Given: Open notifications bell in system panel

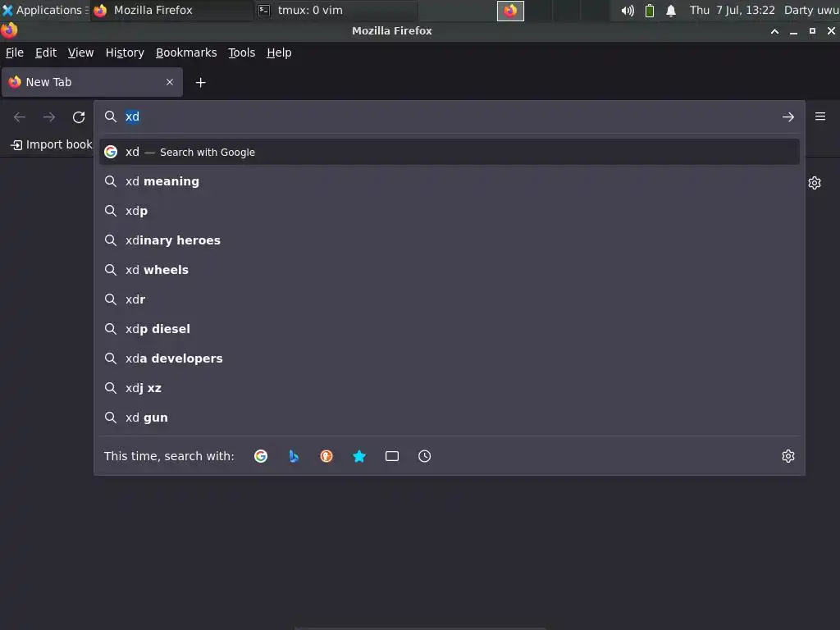Looking at the screenshot, I should 671,11.
